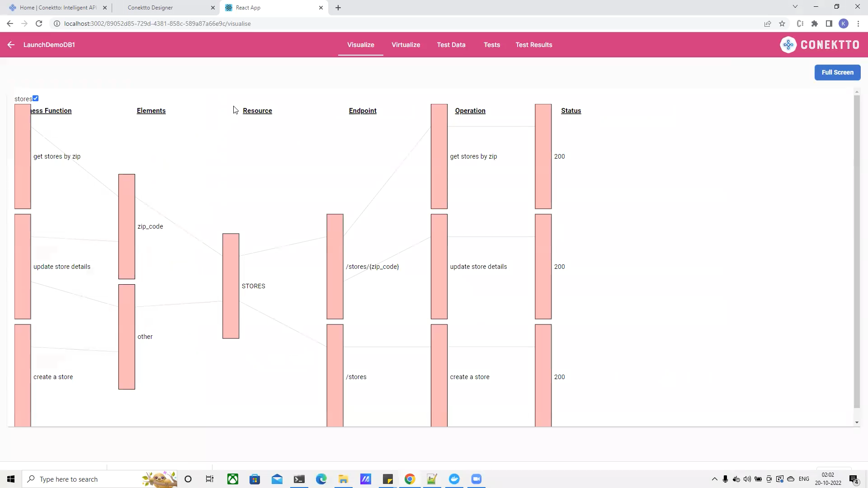Screen dimensions: 868x488
Task: Open the browser extensions puzzle icon
Action: pos(815,23)
